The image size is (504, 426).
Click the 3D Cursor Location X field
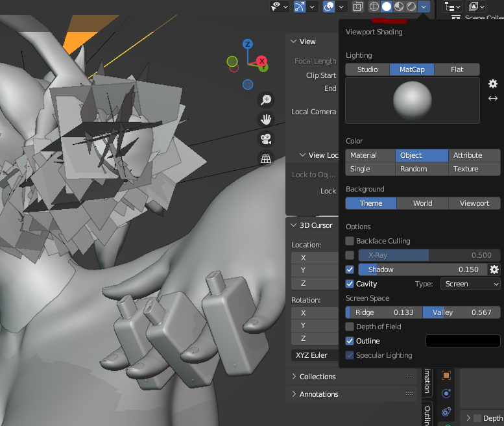[315, 258]
